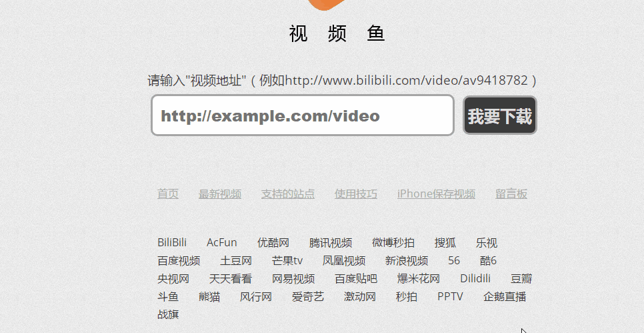Image resolution: width=644 pixels, height=333 pixels.
Task: Open the 斗鱼 site link
Action: (x=168, y=296)
